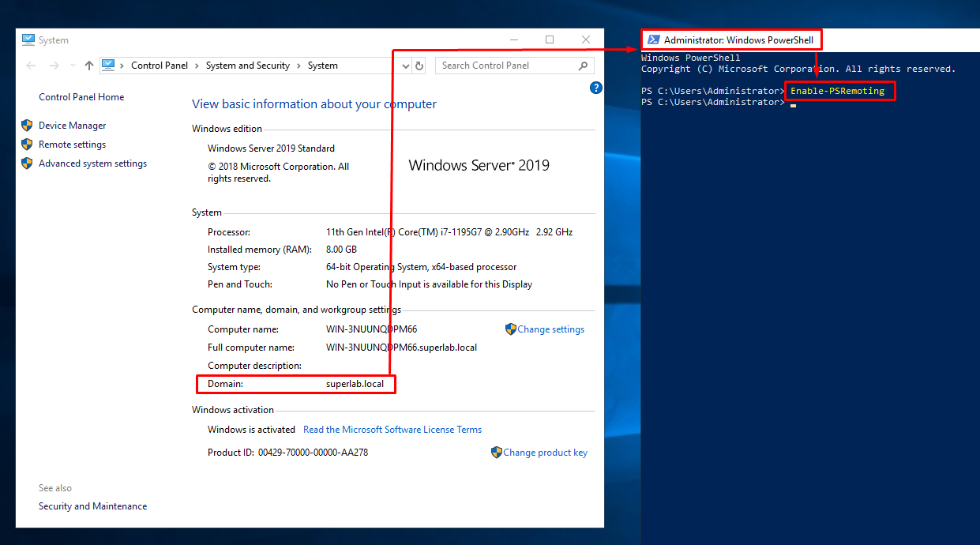Open Remote settings link

[72, 145]
